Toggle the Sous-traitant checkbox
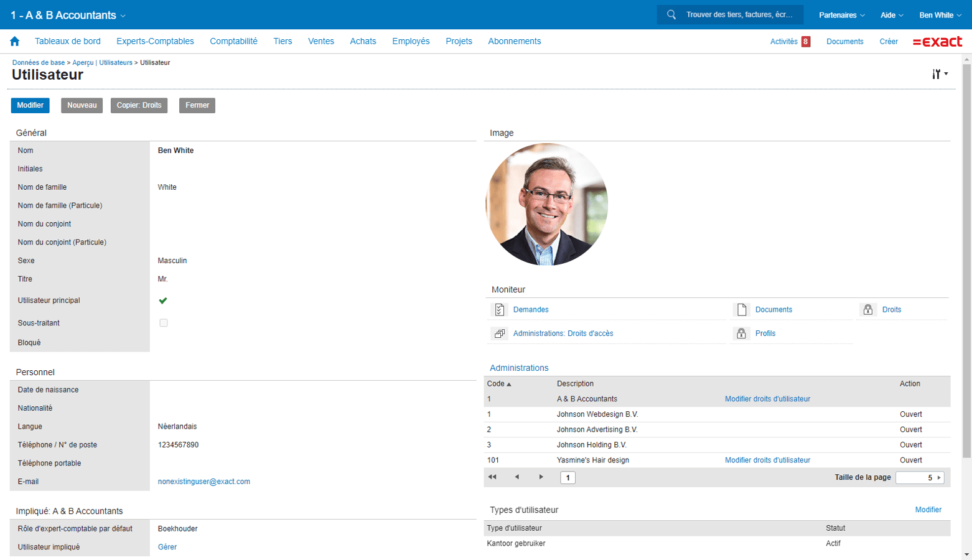The width and height of the screenshot is (972, 560). point(164,323)
